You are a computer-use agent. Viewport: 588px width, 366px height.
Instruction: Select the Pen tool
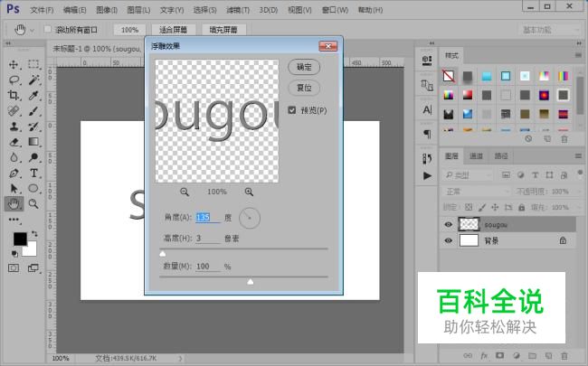coord(14,174)
